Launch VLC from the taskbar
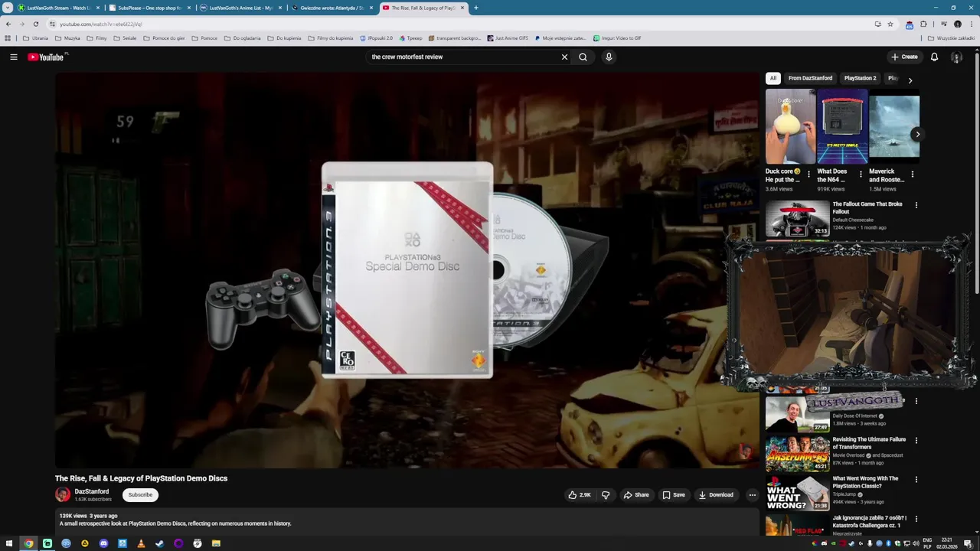The height and width of the screenshot is (551, 980). [141, 543]
